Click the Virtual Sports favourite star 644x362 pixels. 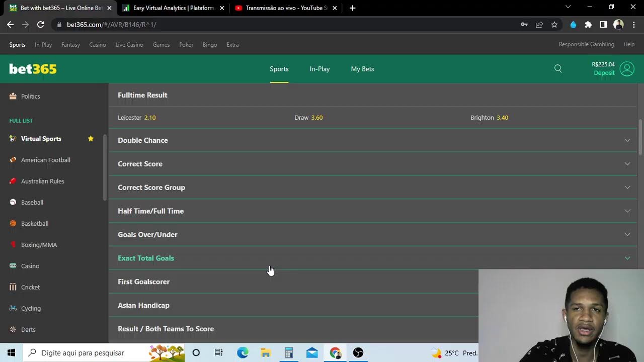tap(91, 139)
